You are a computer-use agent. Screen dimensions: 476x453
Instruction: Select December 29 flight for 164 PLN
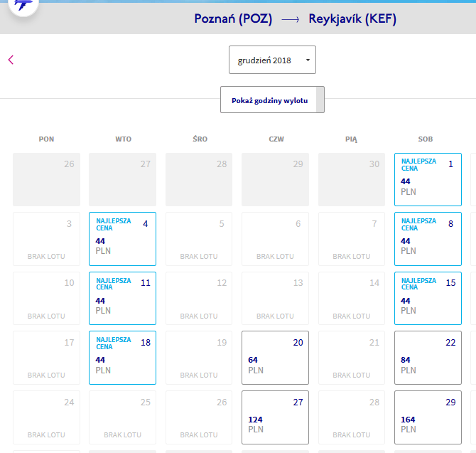(428, 417)
